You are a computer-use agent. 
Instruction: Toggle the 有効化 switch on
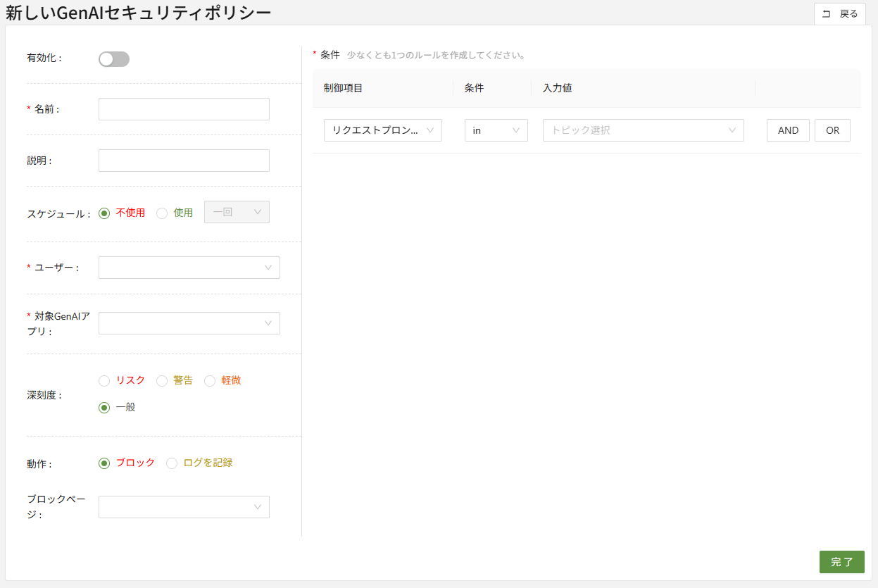pos(114,59)
